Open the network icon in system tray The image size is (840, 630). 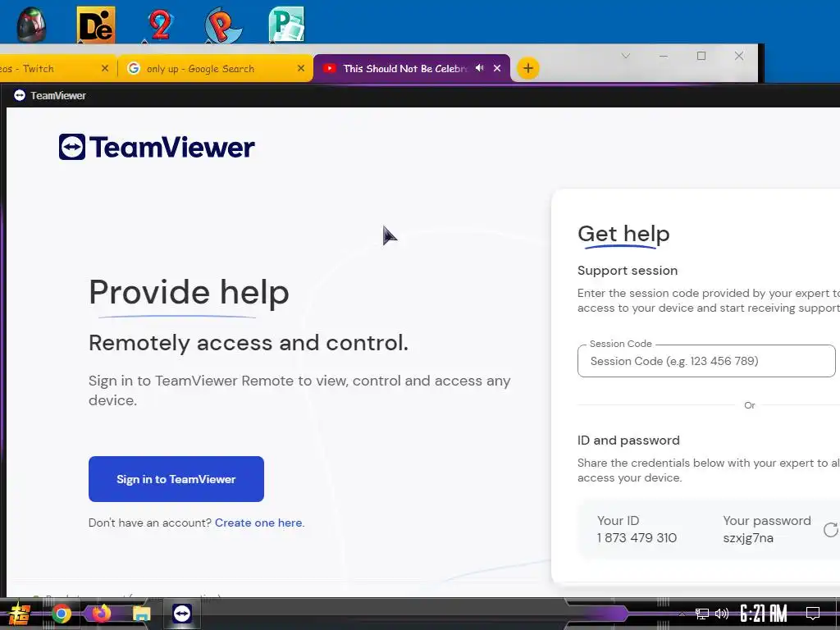coord(702,614)
